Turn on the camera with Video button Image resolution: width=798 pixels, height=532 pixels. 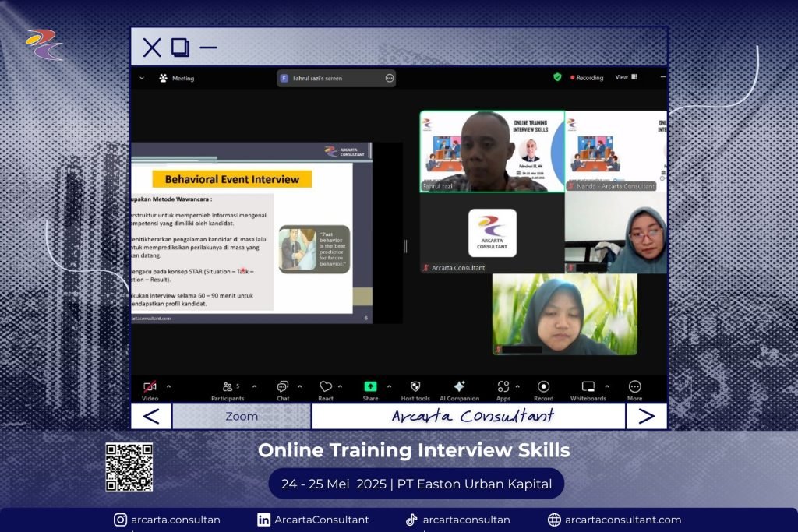(150, 387)
